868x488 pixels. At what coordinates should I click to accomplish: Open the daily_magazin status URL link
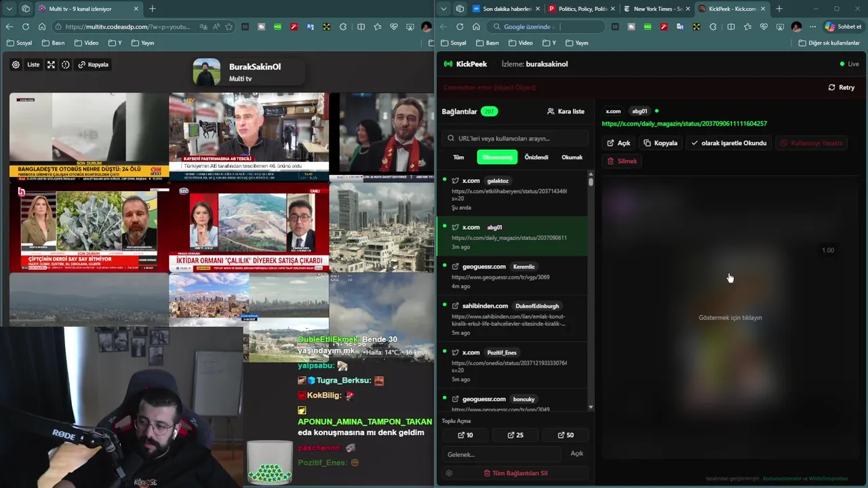coord(684,124)
